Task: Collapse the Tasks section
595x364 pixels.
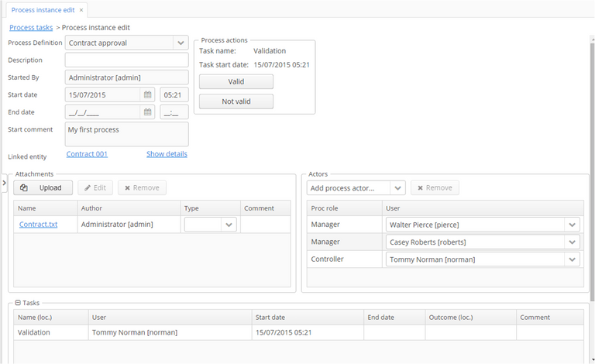Action: tap(18, 303)
